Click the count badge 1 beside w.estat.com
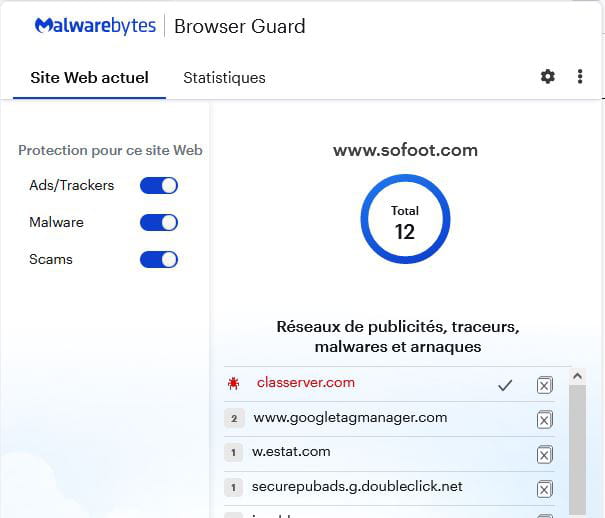This screenshot has height=518, width=605. pos(233,452)
